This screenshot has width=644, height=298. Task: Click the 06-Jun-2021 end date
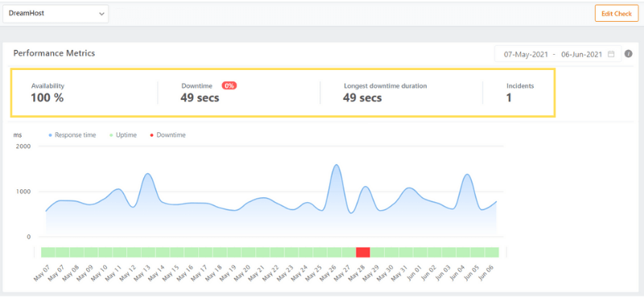(x=581, y=54)
